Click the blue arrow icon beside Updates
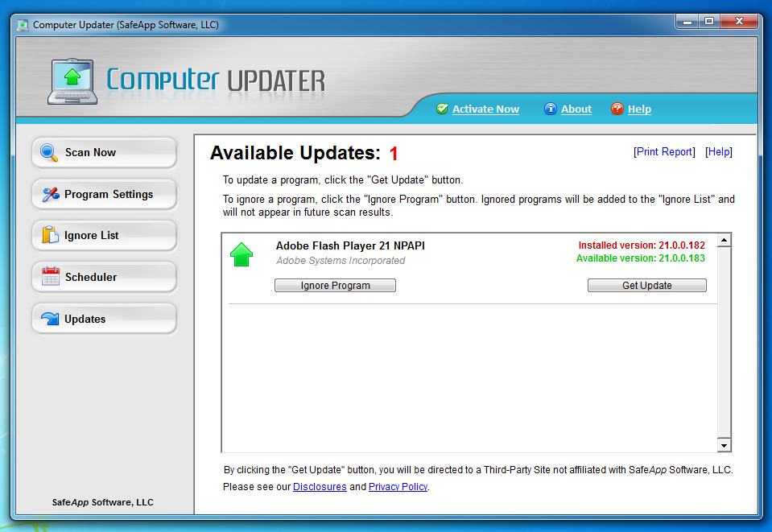This screenshot has width=772, height=532. [x=50, y=319]
